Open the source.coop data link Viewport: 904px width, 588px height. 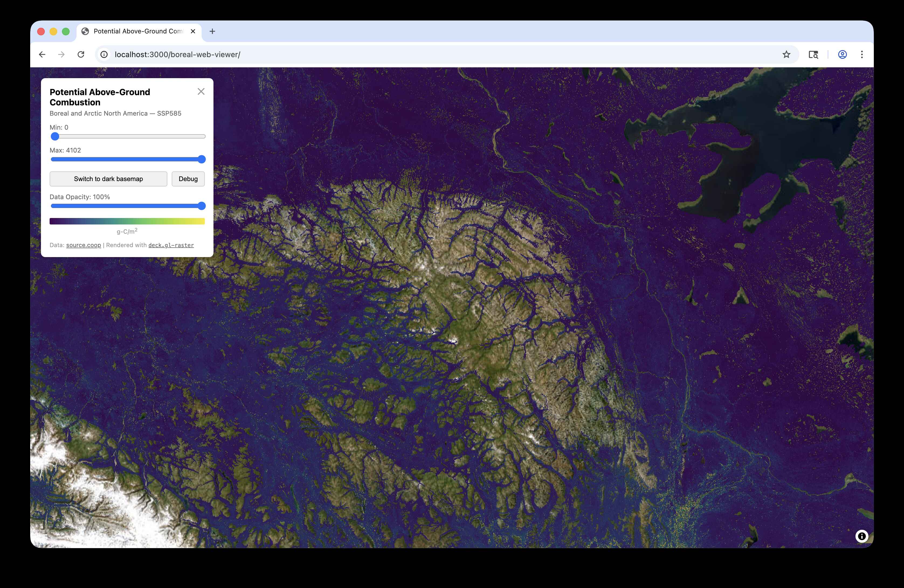(x=84, y=245)
